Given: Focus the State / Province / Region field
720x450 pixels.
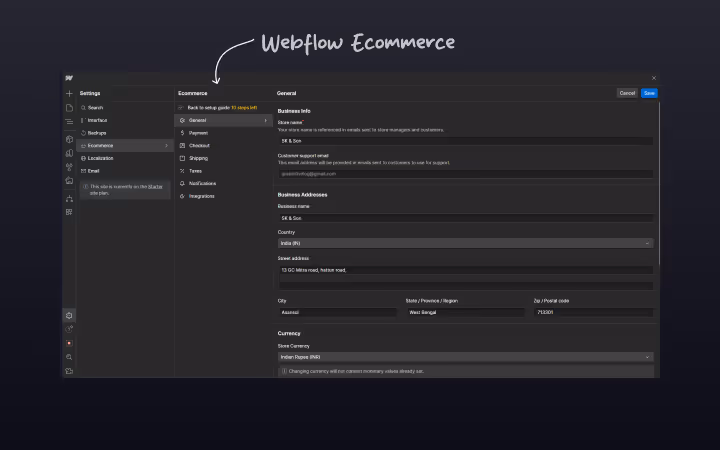Looking at the screenshot, I should click(x=465, y=312).
